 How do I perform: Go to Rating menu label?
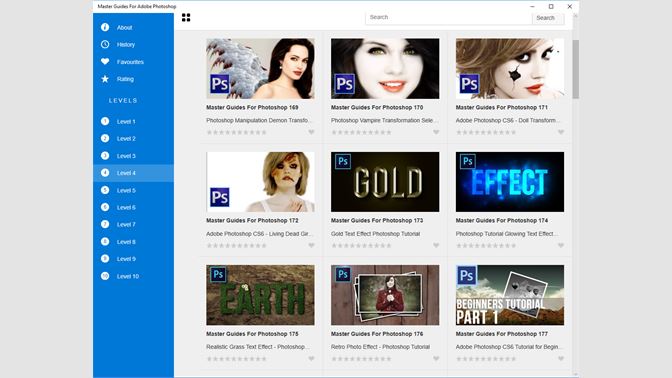tap(125, 79)
